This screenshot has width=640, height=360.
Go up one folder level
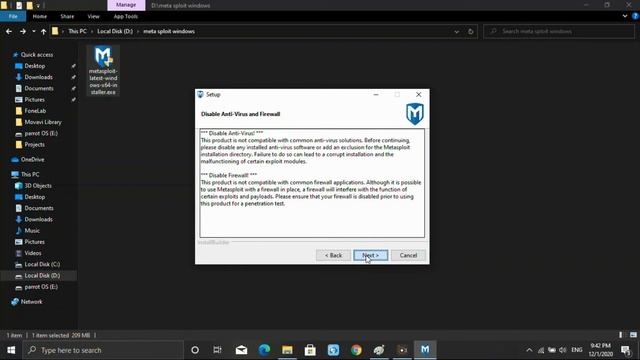43,31
